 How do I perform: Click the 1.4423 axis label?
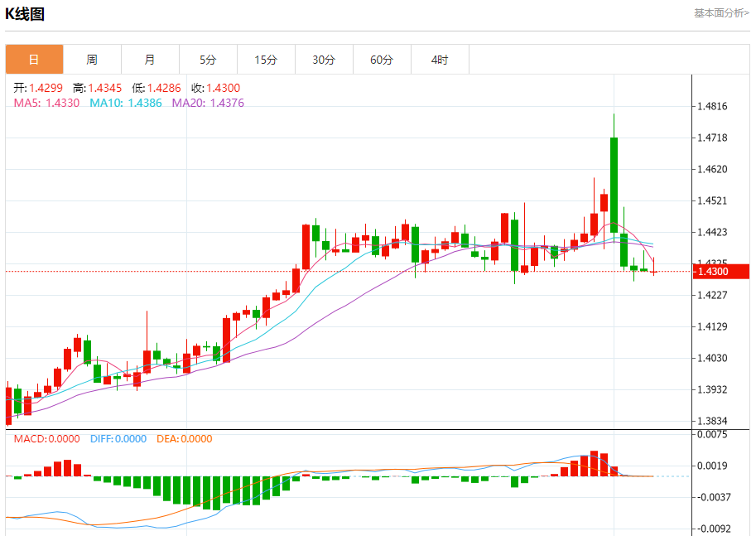tap(713, 232)
